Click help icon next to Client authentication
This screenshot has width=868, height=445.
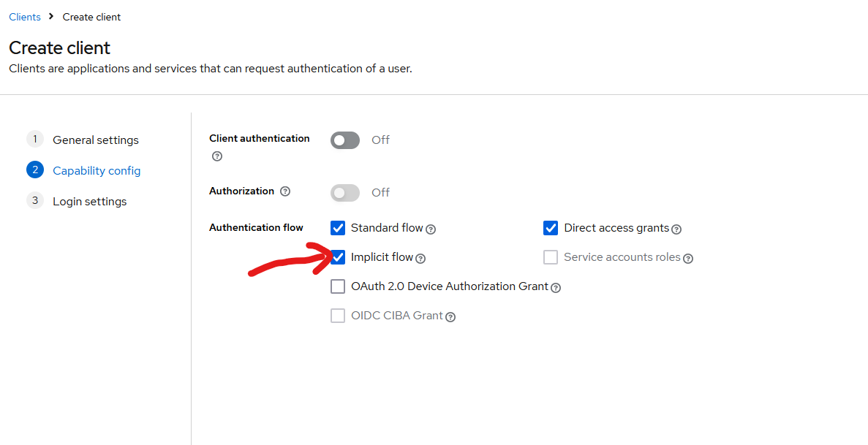(216, 156)
